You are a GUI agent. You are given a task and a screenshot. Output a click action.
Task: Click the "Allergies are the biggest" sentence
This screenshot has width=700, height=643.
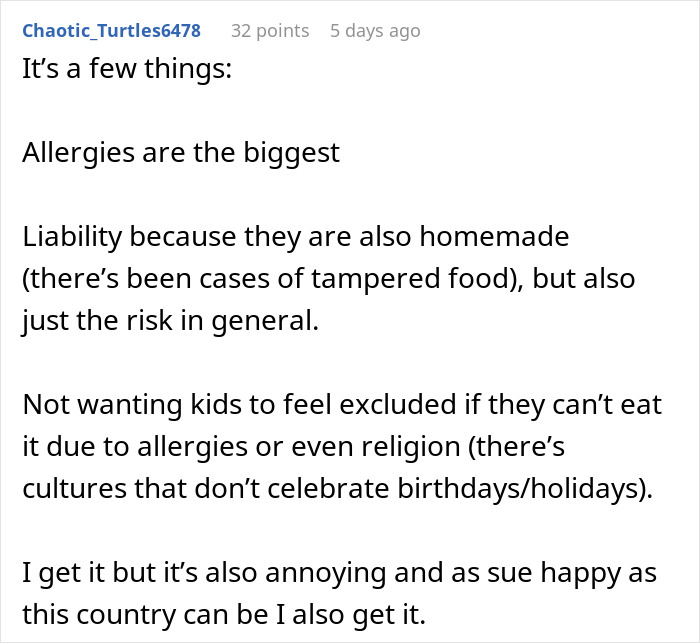pos(181,153)
